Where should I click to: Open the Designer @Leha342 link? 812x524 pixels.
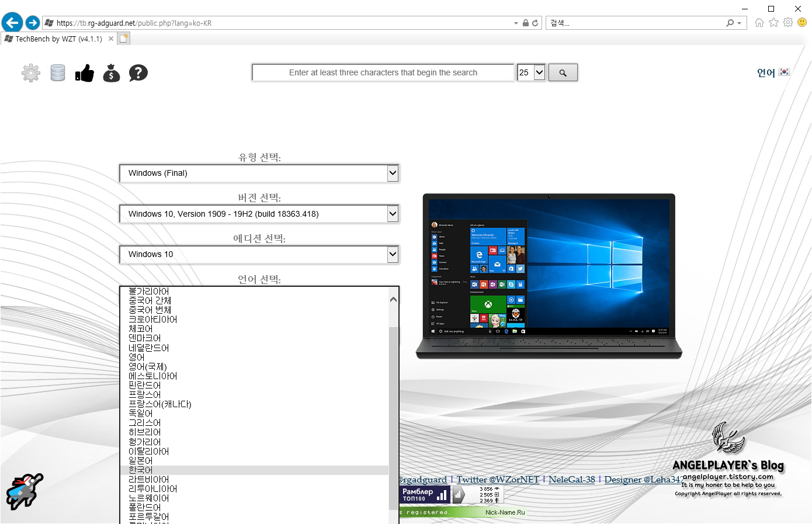(x=644, y=480)
